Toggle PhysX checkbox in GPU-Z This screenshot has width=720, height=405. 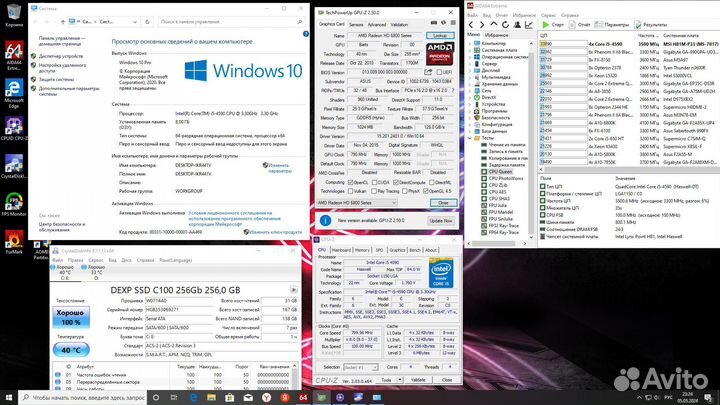tap(405, 191)
